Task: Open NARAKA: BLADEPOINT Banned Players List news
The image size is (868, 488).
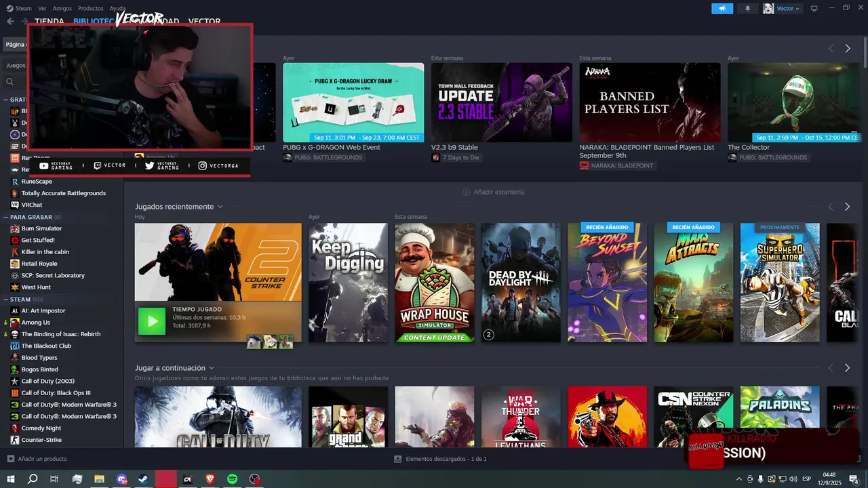Action: [x=650, y=102]
